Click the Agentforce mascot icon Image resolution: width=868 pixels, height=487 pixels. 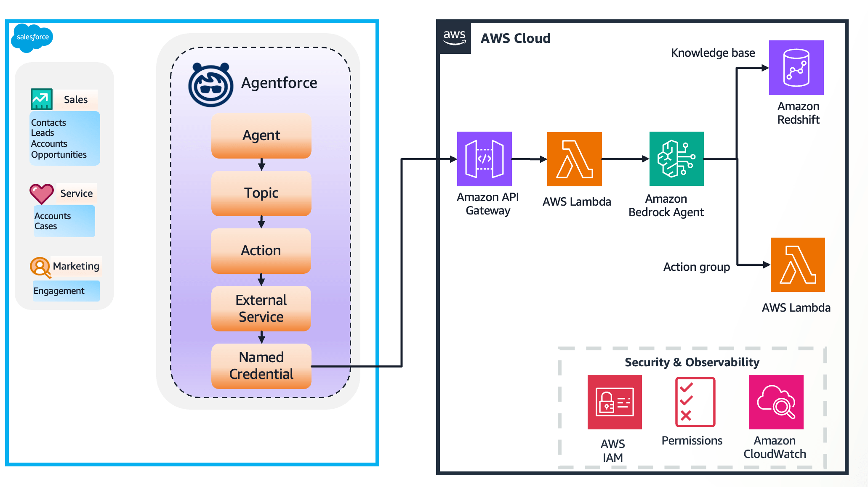(x=210, y=85)
